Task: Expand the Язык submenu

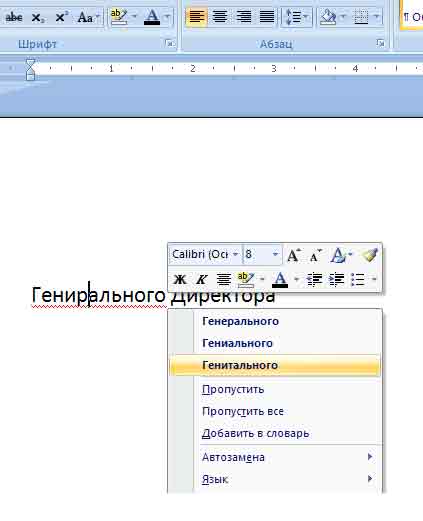Action: click(x=275, y=479)
